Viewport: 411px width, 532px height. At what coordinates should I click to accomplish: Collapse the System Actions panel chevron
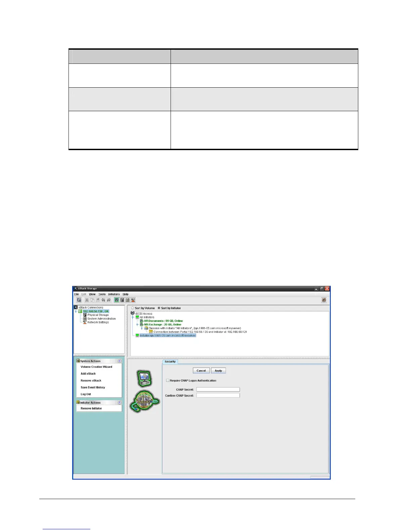[x=120, y=361]
